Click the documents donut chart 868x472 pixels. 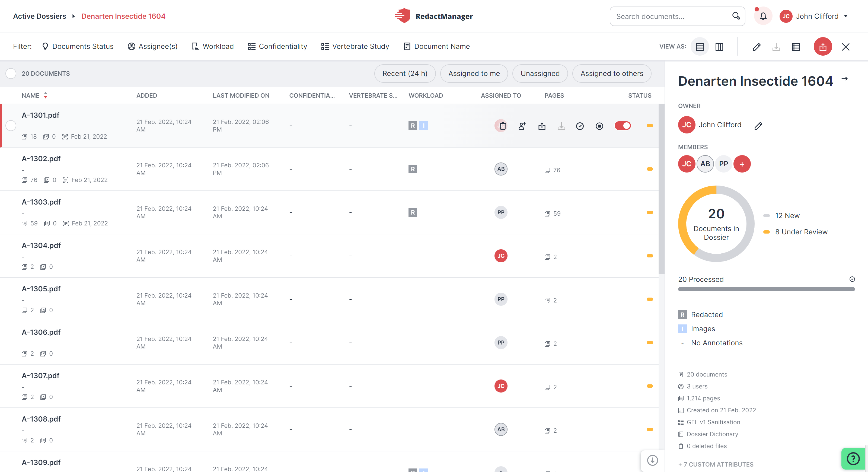[716, 224]
